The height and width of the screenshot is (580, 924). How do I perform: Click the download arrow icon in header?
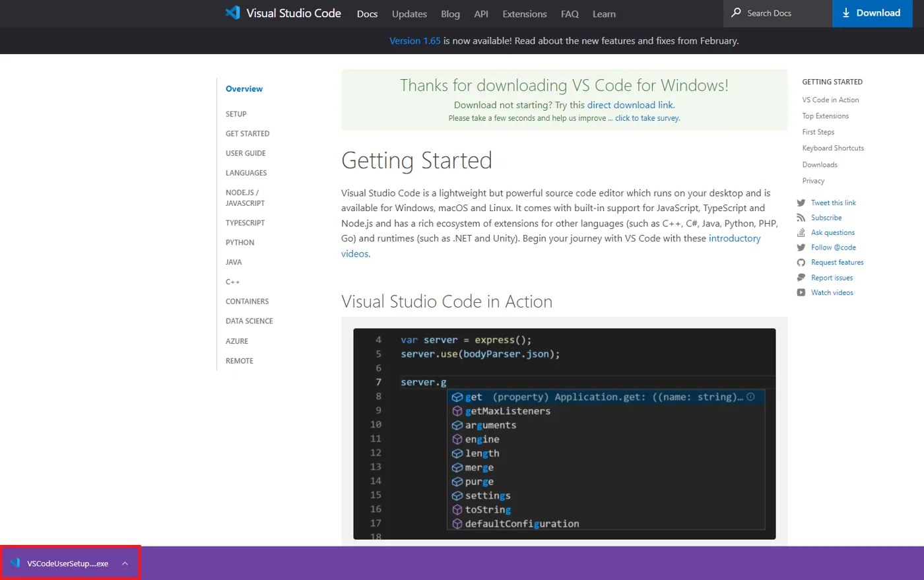[x=845, y=13]
